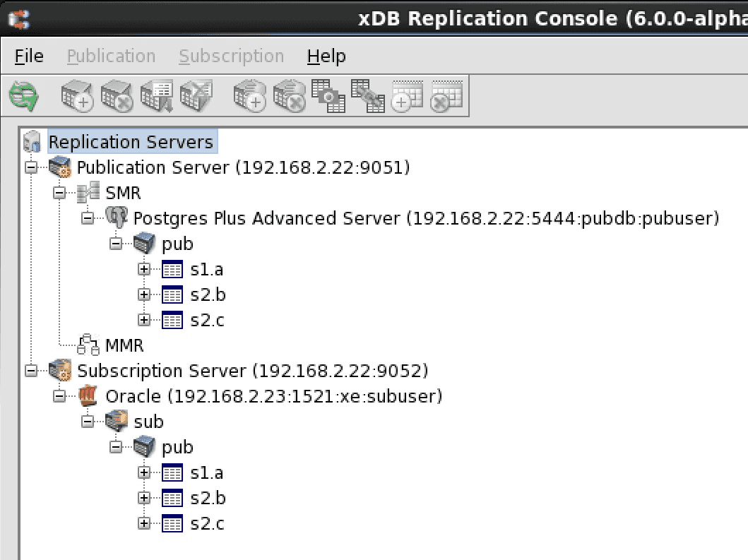The height and width of the screenshot is (560, 748).
Task: Collapse the Oracle database node
Action: 59,397
